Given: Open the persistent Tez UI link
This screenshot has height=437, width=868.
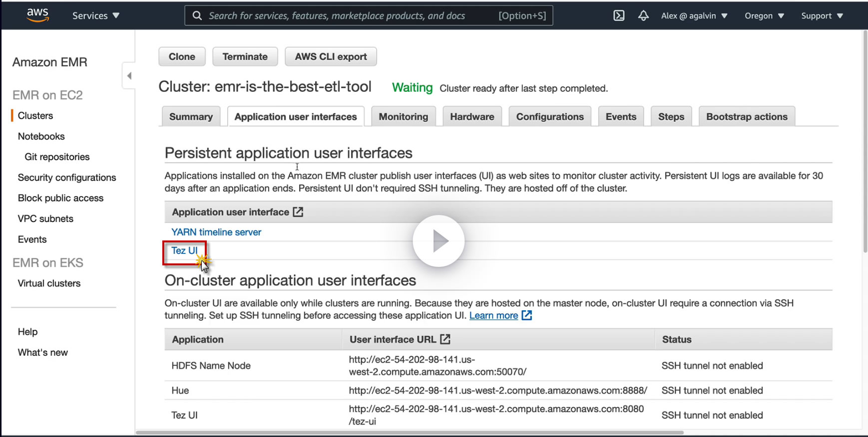Looking at the screenshot, I should 184,250.
